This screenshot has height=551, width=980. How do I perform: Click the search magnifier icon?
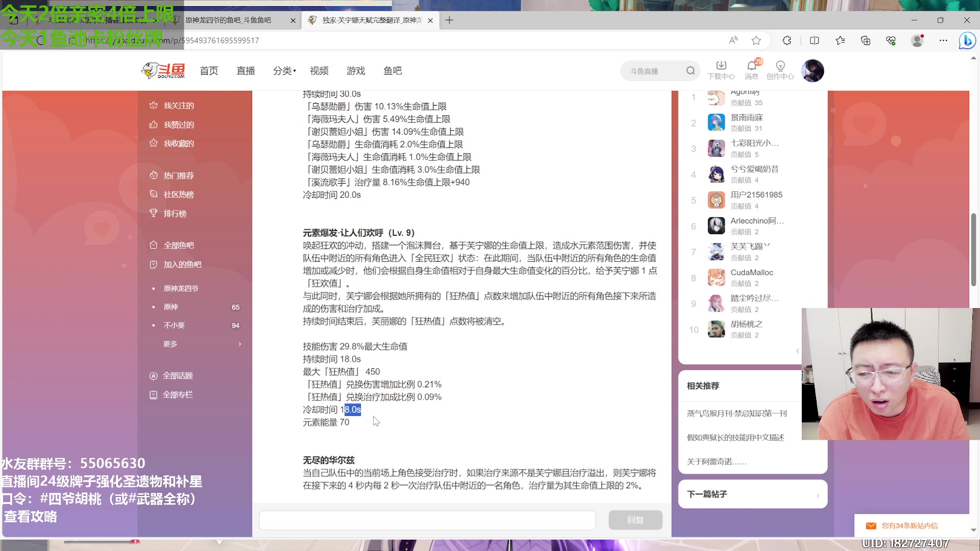690,70
